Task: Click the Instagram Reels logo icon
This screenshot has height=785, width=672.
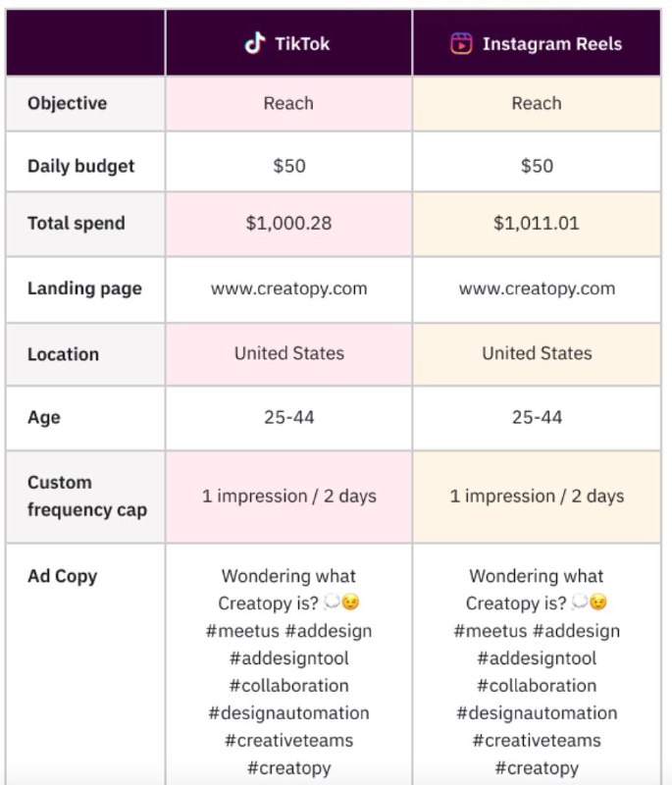Action: tap(461, 43)
